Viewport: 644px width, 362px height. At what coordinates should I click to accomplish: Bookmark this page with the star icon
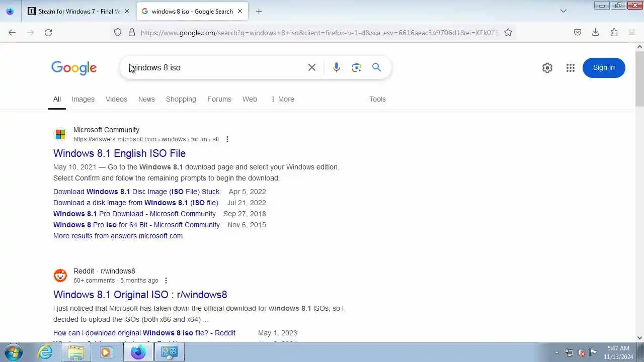508,33
